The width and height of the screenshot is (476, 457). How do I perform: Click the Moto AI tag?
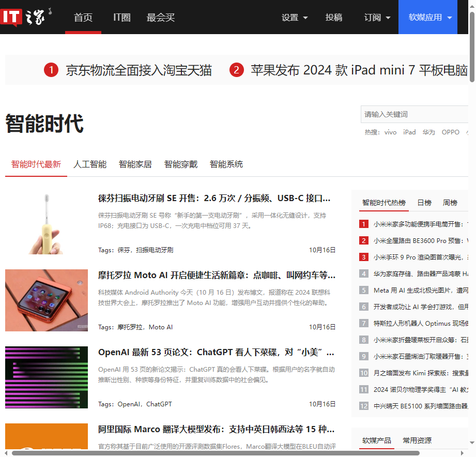point(161,327)
